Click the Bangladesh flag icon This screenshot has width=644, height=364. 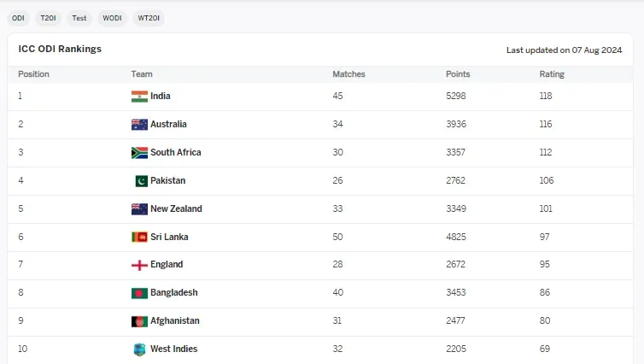tap(139, 293)
